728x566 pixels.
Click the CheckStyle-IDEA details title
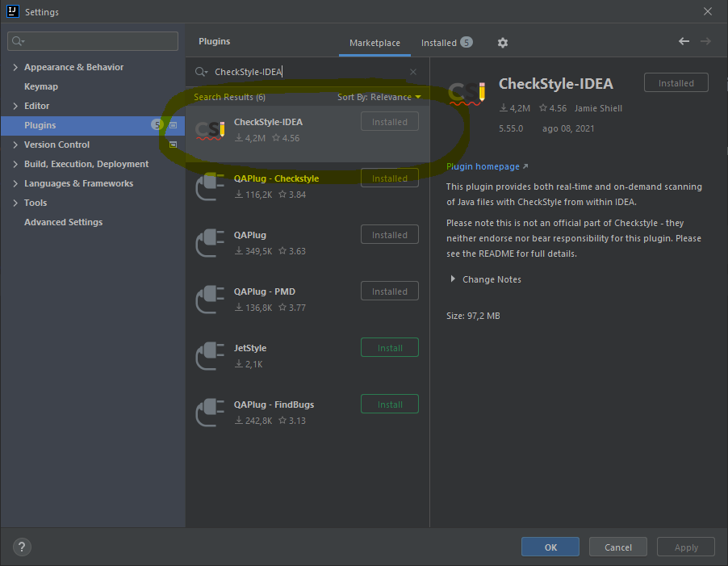556,84
